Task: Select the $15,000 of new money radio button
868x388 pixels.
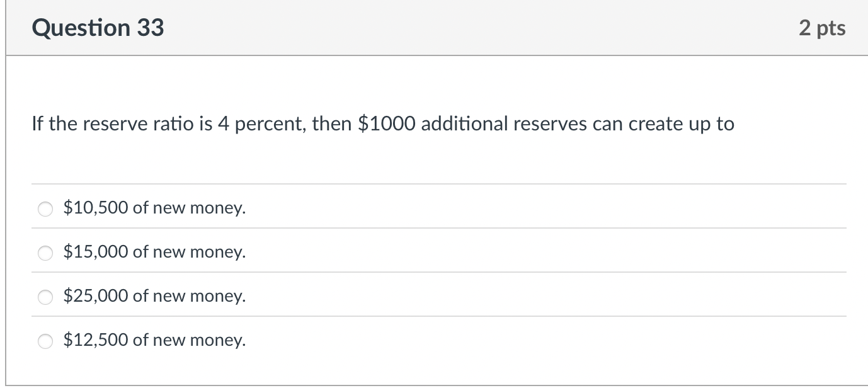Action: pyautogui.click(x=45, y=253)
